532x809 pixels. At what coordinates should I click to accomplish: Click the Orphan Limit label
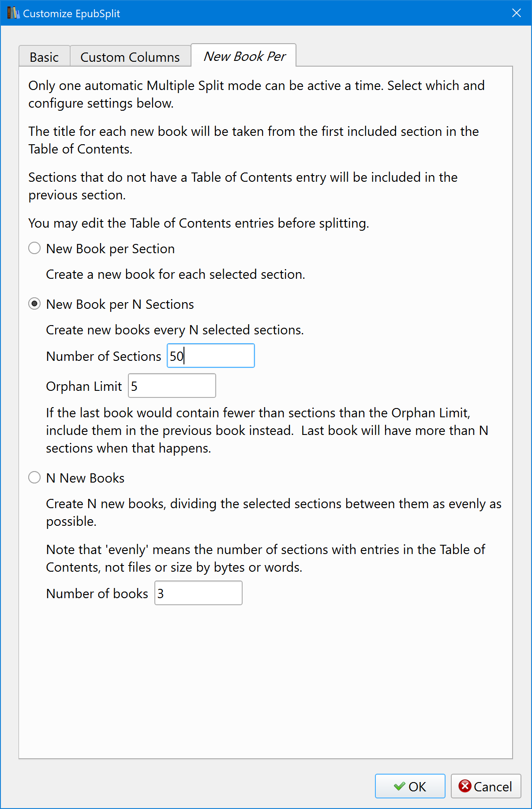tap(84, 386)
